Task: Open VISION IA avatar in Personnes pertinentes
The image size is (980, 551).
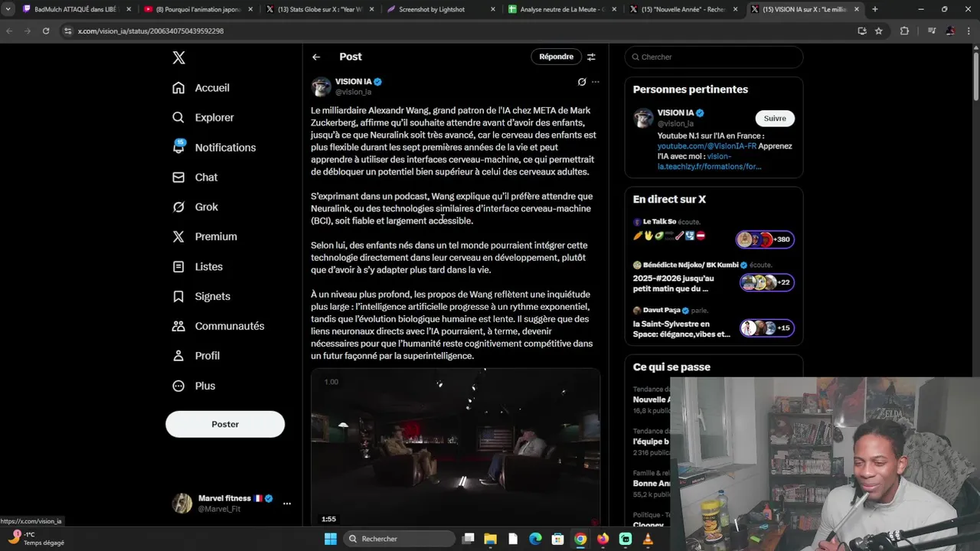Action: click(643, 119)
